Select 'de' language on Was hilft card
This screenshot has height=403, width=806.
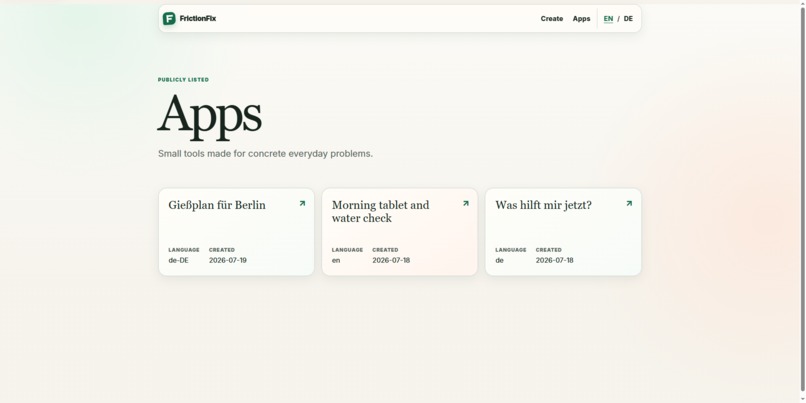pos(500,260)
